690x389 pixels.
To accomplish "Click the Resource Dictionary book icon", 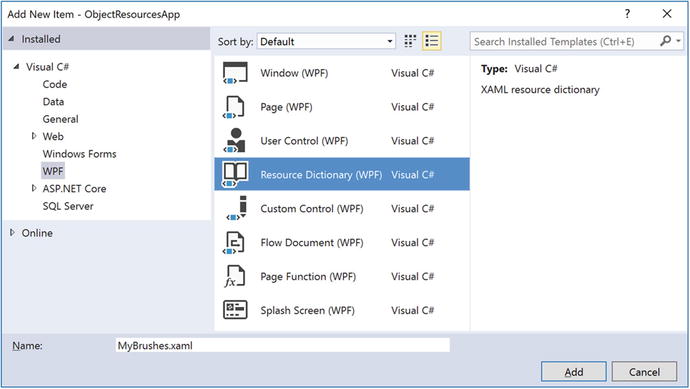I will 235,175.
